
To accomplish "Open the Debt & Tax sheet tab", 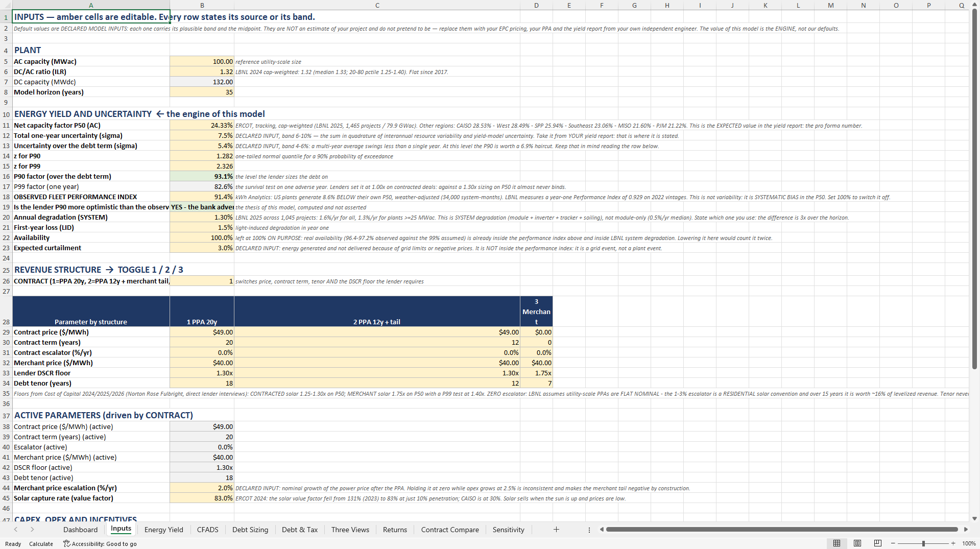I will (x=300, y=530).
